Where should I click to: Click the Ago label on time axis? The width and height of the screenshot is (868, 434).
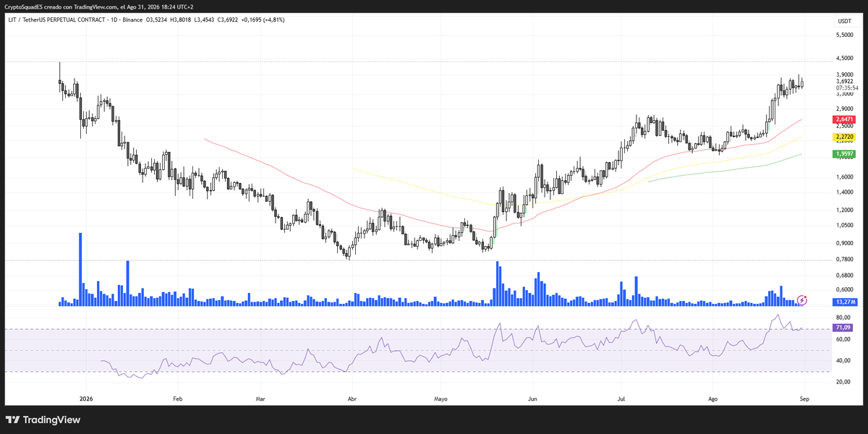[x=712, y=399]
